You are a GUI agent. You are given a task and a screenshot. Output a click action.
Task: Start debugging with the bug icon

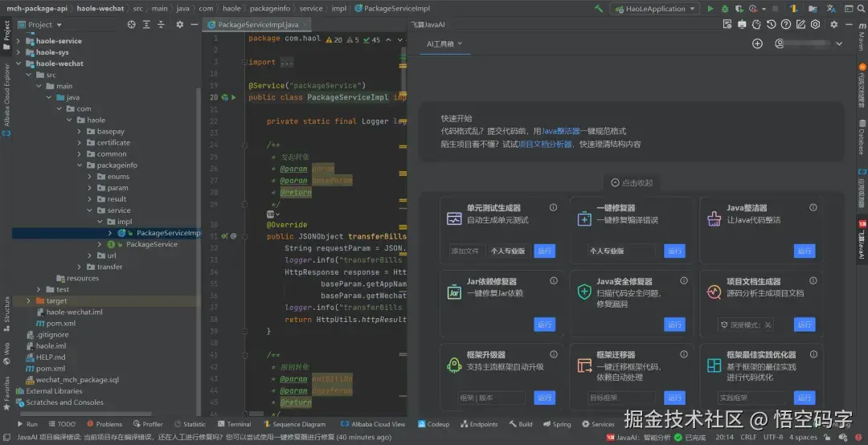click(726, 9)
